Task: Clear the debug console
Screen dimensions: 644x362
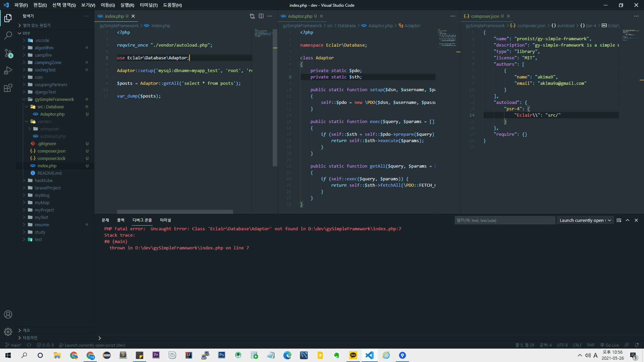Action: point(619,220)
